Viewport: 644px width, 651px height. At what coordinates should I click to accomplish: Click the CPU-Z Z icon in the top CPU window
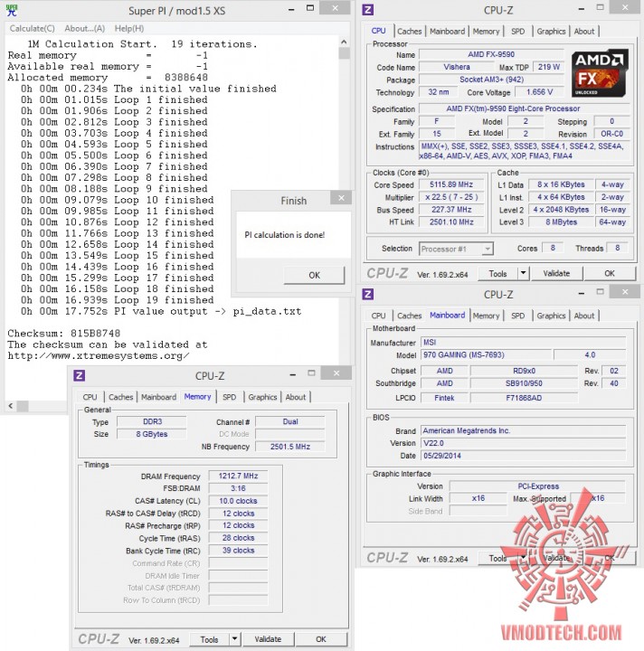pos(367,10)
